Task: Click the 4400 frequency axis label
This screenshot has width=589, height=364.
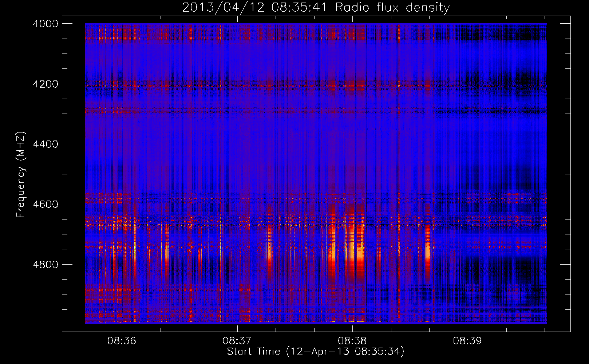Action: click(46, 144)
